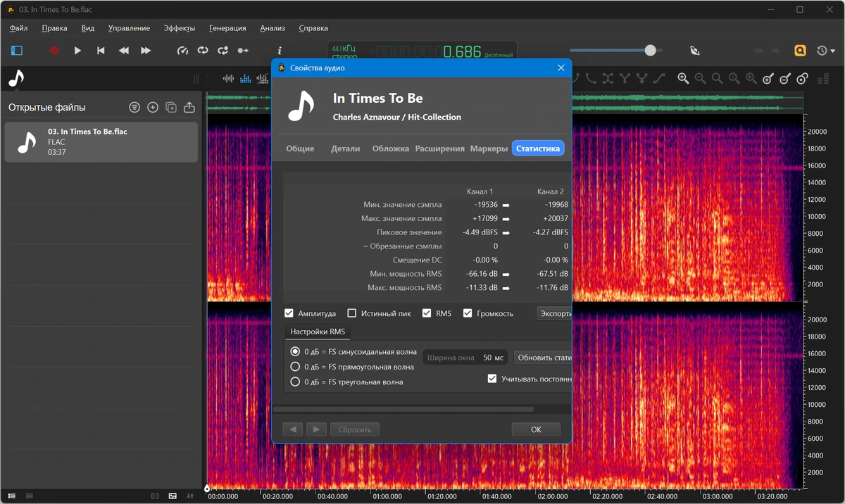Toggle Учитывать постоянную checkbox
This screenshot has height=504, width=845.
pos(492,379)
